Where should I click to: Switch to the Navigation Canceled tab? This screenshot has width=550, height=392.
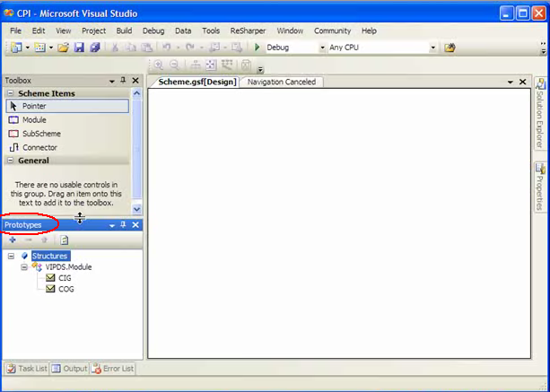[283, 82]
